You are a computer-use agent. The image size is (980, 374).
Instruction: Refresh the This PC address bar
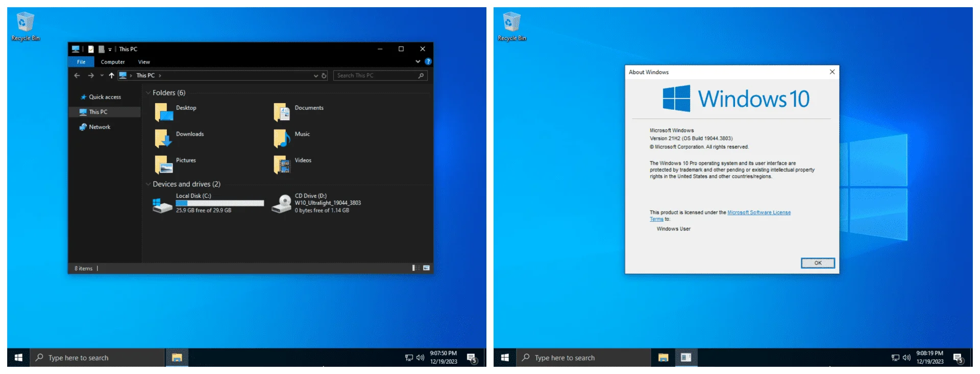pyautogui.click(x=324, y=76)
